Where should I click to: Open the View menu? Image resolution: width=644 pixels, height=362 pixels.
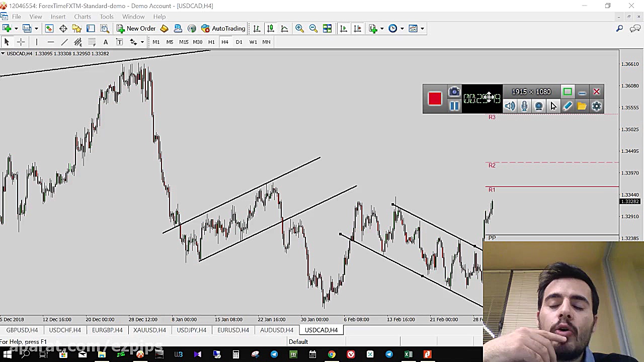pyautogui.click(x=36, y=17)
